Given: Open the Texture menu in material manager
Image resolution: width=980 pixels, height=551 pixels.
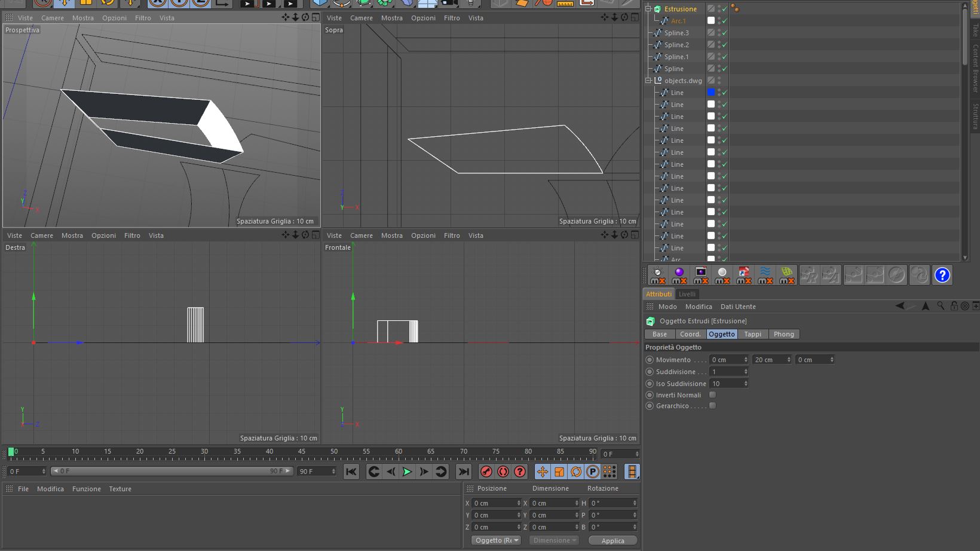Looking at the screenshot, I should click(x=120, y=489).
